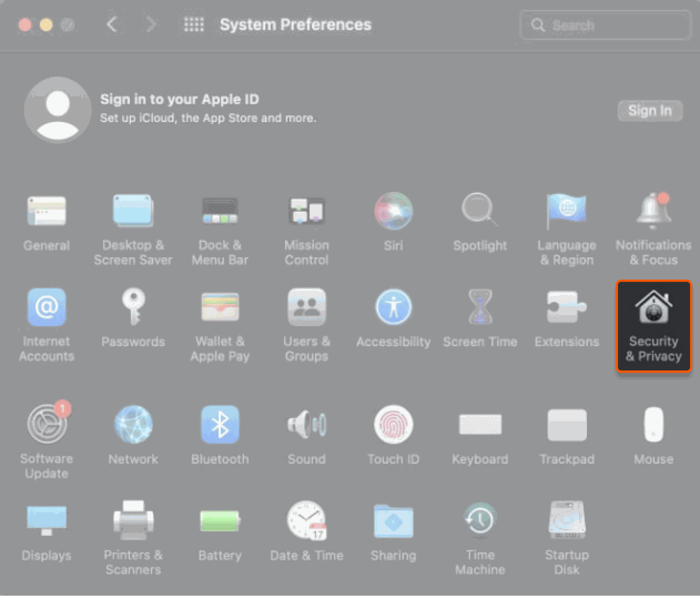700x596 pixels.
Task: Open Security & Privacy pane
Action: click(653, 326)
